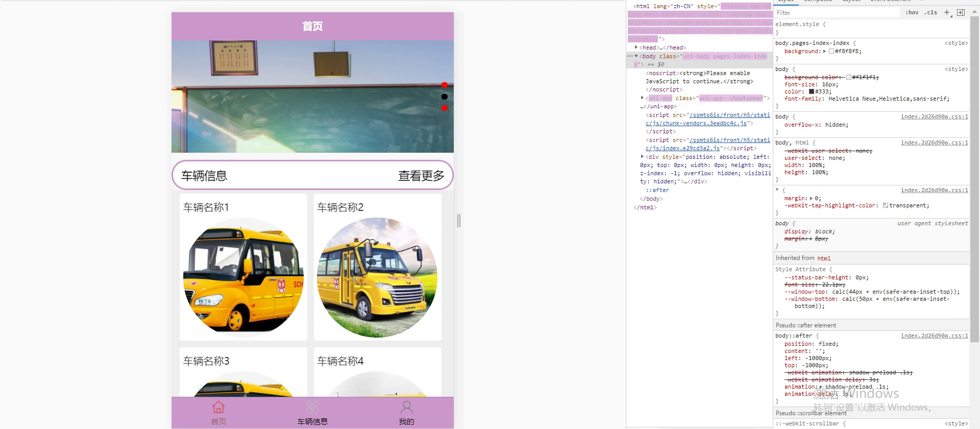980x429 pixels.
Task: Tap the 车辆名称2 school bus image
Action: click(x=377, y=277)
